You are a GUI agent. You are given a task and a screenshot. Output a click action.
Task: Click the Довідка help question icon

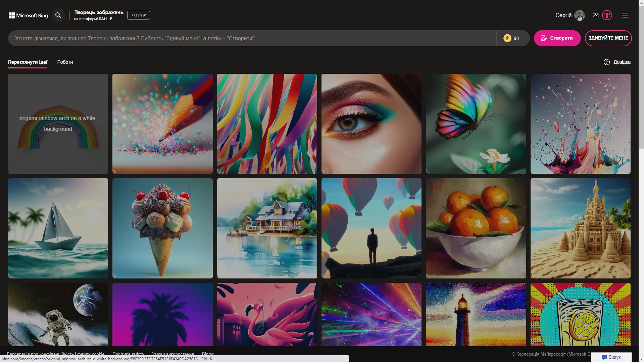click(x=606, y=62)
